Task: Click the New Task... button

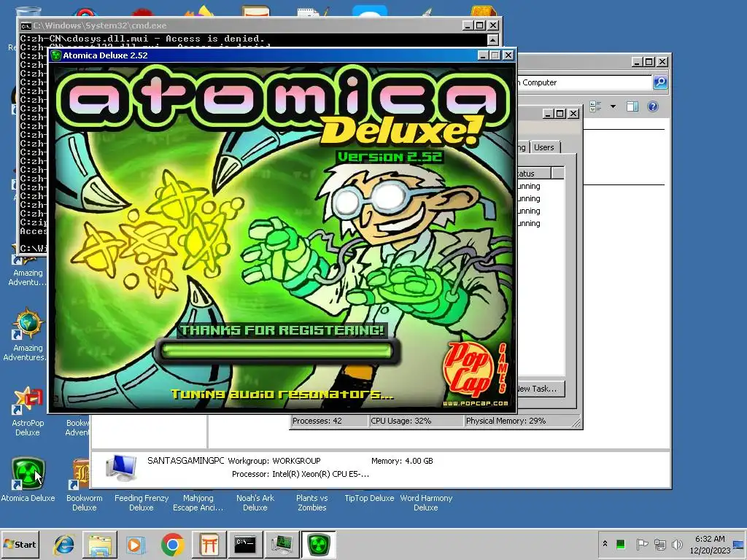Action: coord(541,389)
